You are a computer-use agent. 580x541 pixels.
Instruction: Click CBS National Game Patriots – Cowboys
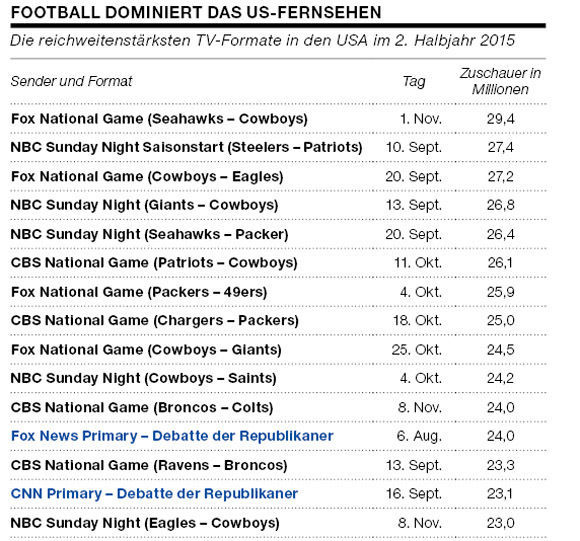(x=278, y=263)
